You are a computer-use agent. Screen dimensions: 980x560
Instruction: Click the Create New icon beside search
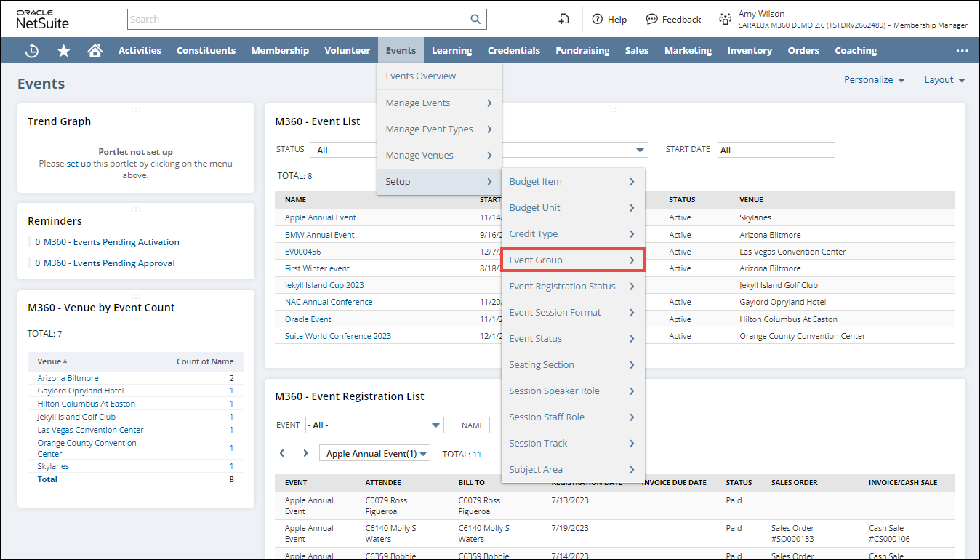(x=563, y=20)
